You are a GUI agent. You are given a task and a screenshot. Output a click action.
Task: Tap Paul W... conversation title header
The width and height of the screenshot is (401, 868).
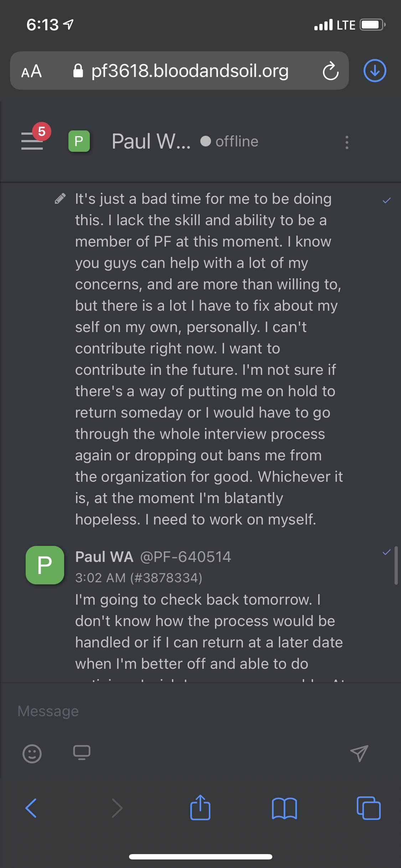click(x=151, y=141)
